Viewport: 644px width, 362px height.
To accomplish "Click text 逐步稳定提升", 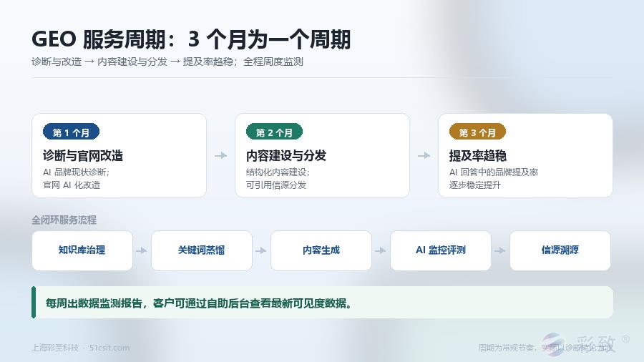I will pos(475,185).
